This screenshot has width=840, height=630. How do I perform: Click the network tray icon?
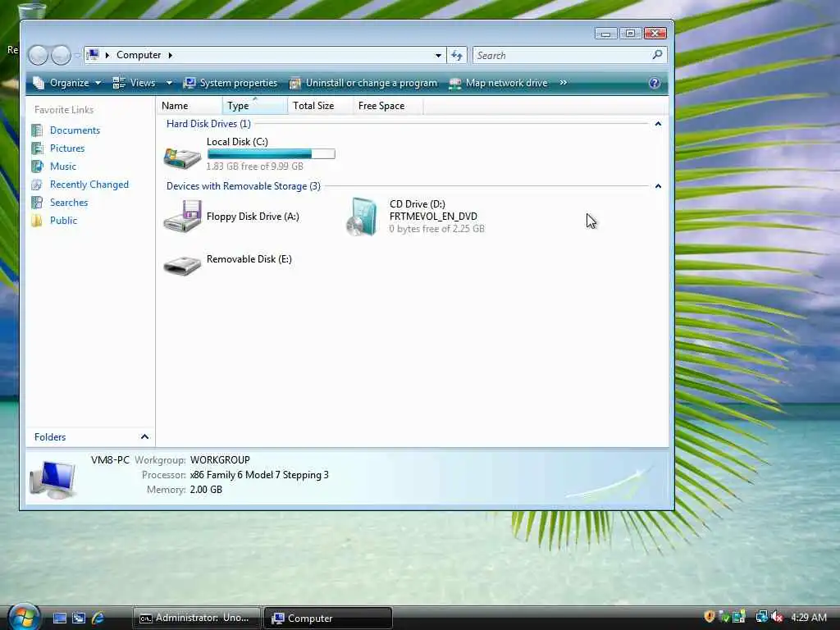761,617
